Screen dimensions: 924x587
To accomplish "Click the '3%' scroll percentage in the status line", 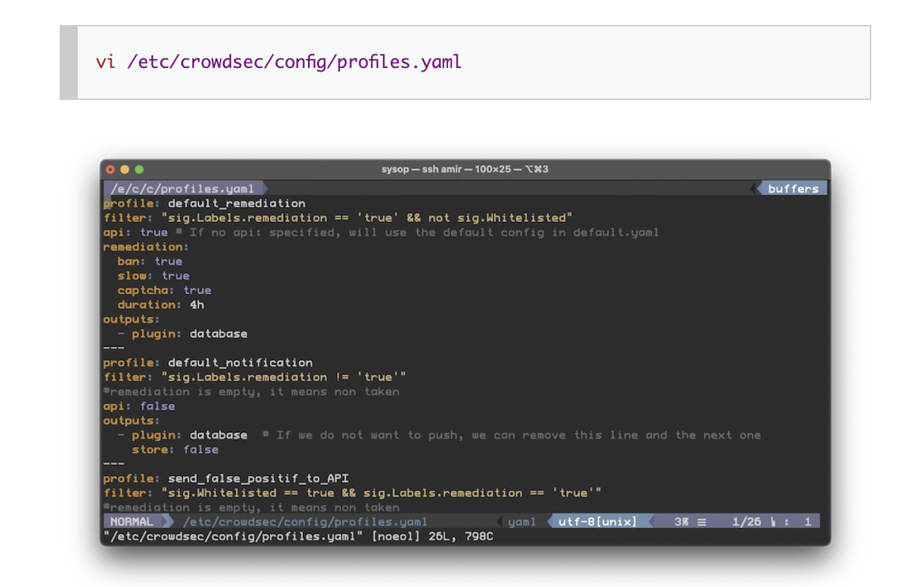I will 683,522.
